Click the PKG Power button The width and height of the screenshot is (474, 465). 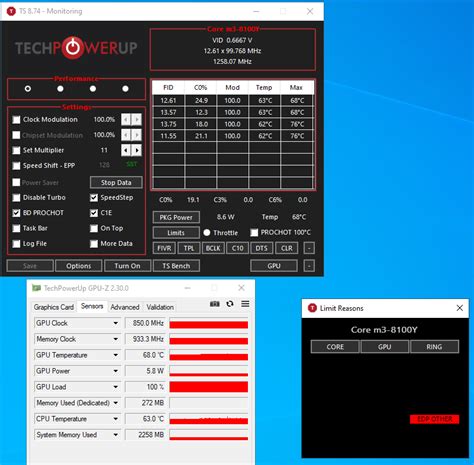[176, 217]
